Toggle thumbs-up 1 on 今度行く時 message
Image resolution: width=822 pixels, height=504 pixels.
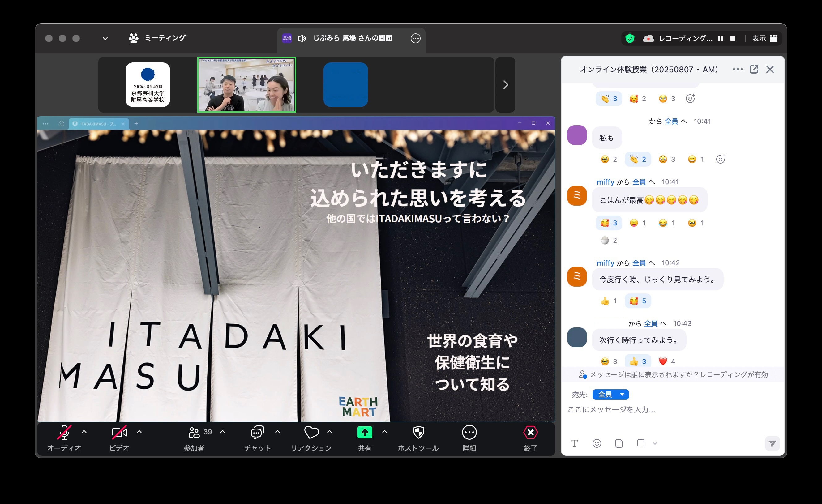[x=609, y=301]
